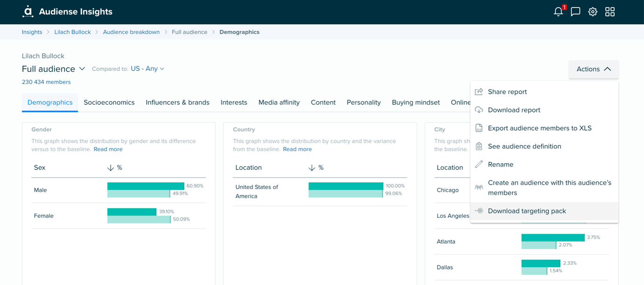Open the Interests tab
The height and width of the screenshot is (285, 644).
point(234,102)
